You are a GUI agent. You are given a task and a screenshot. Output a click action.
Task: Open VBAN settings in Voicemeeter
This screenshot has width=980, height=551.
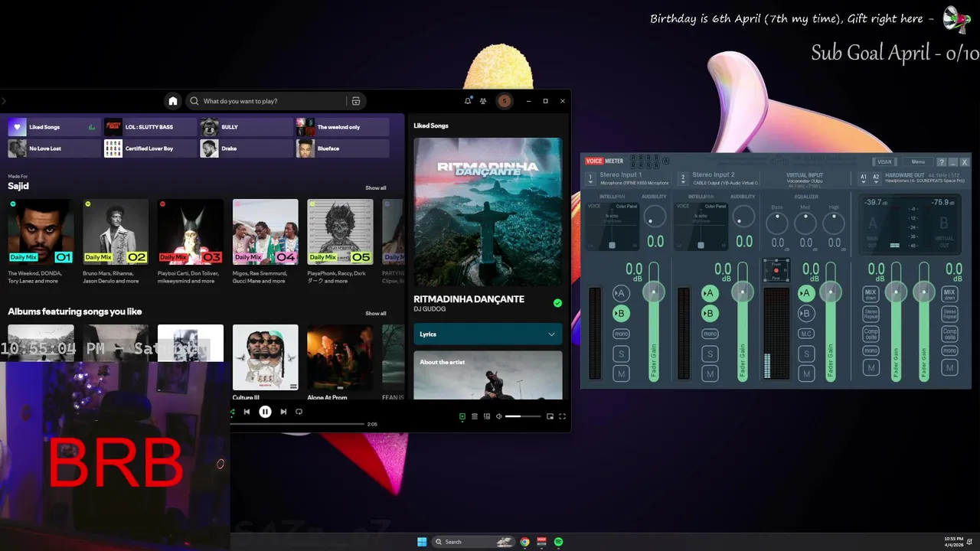884,161
